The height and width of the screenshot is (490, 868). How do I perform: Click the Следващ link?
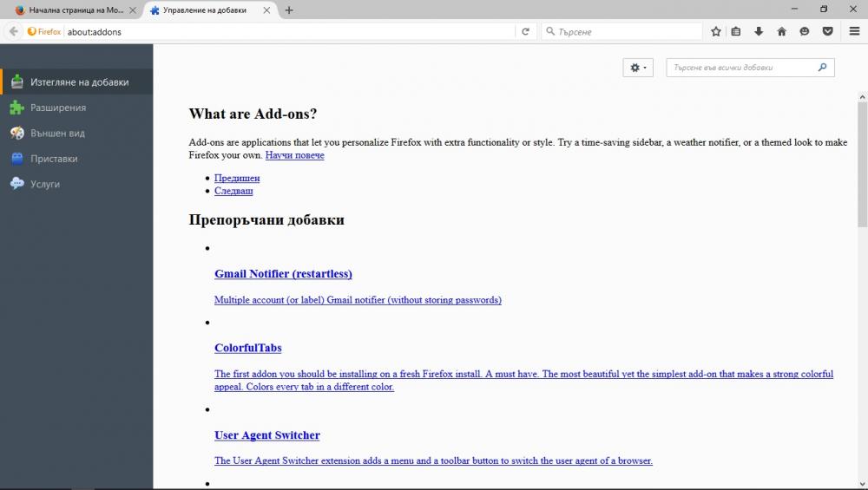233,191
